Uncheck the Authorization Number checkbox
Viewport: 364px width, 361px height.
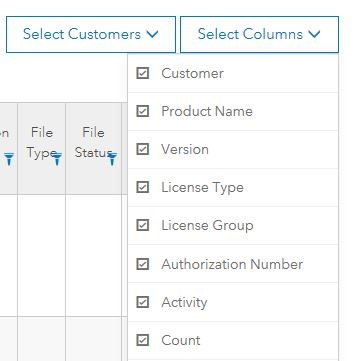[x=143, y=264]
